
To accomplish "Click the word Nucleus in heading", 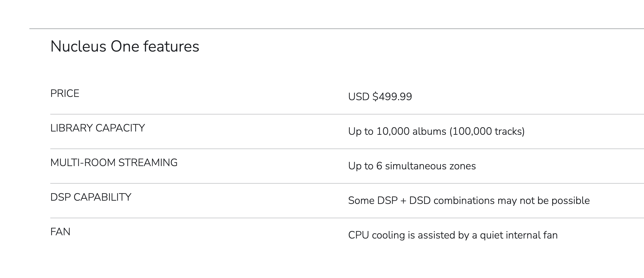I will [x=78, y=46].
